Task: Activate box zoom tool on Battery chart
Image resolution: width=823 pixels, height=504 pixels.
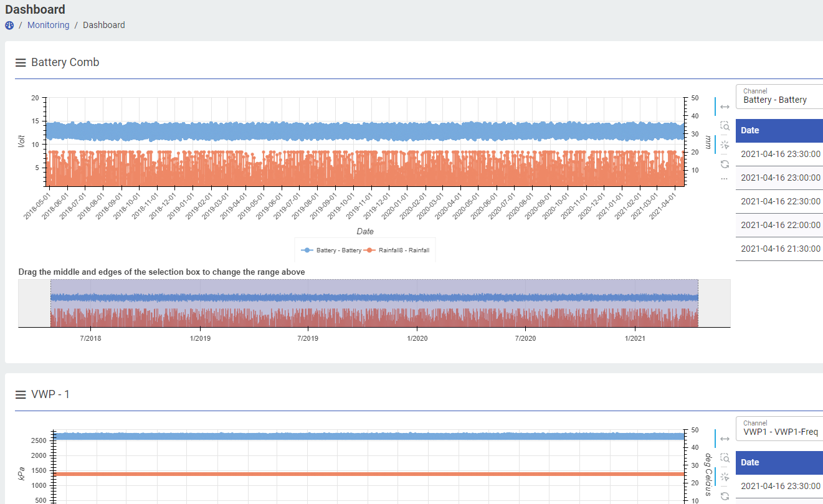Action: pos(725,126)
